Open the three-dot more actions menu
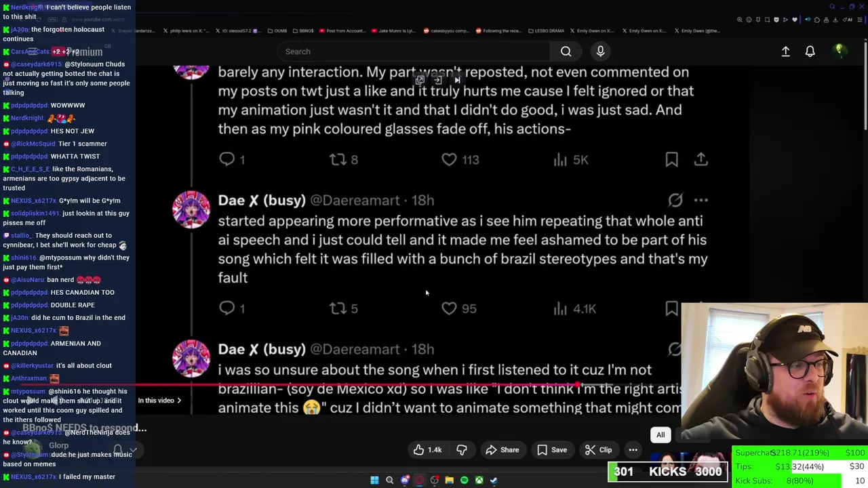Screen dimensions: 868x488 [633, 450]
